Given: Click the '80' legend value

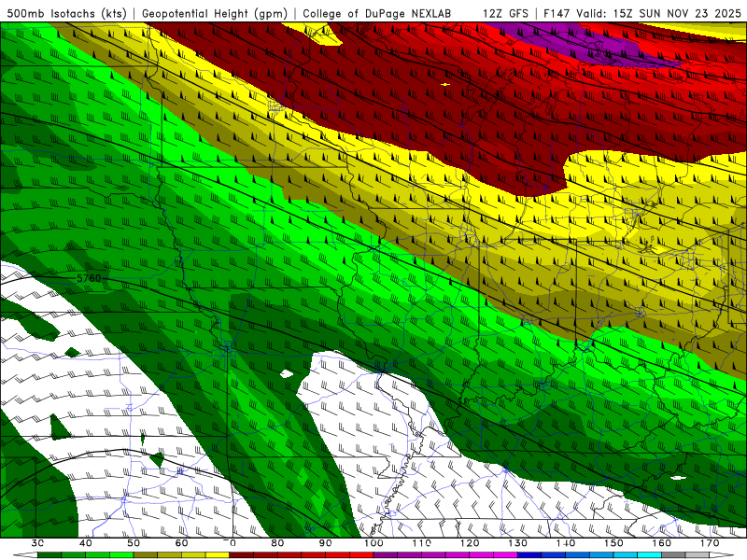Looking at the screenshot, I should (x=277, y=543).
